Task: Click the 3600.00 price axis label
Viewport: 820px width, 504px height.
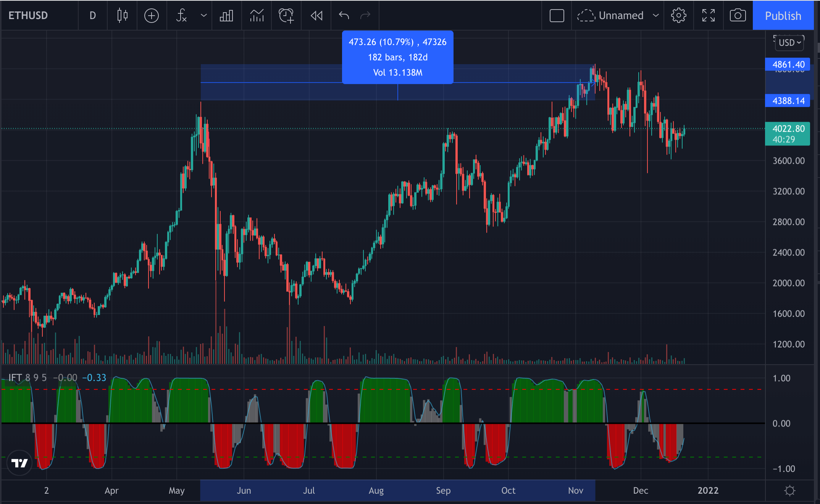Action: pyautogui.click(x=788, y=161)
